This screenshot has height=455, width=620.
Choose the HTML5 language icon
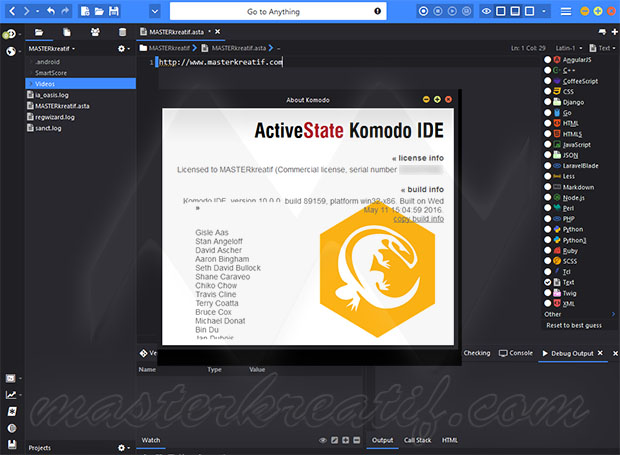557,134
